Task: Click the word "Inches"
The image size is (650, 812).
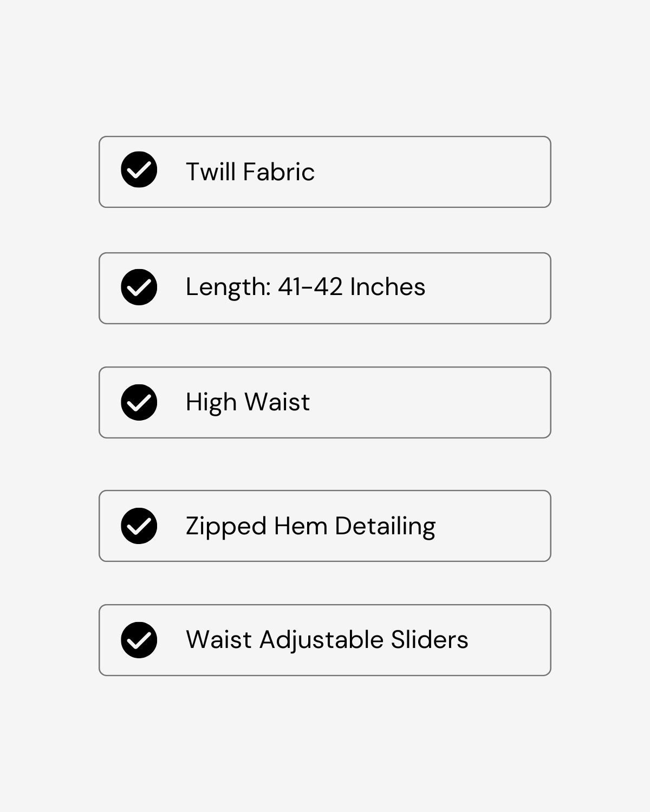Action: click(x=388, y=287)
